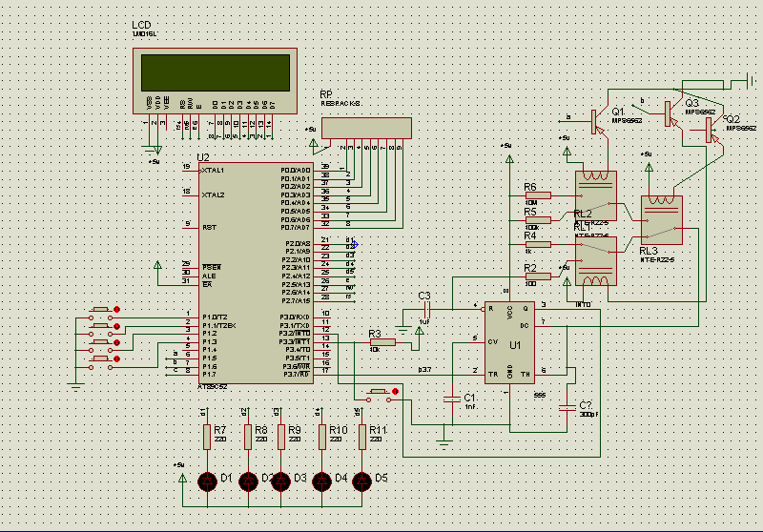This screenshot has width=763, height=532.
Task: Select the 555 timer chip U1
Action: tap(509, 343)
